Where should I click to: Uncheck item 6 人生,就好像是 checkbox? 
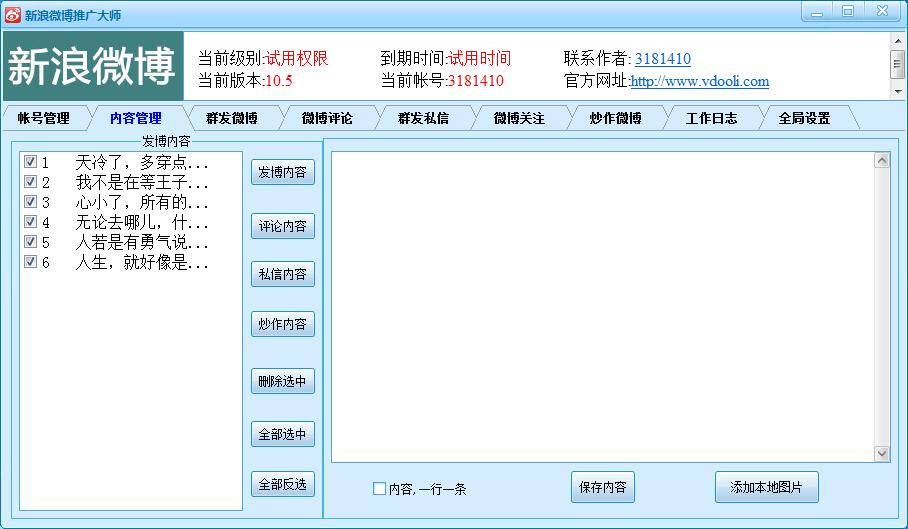pyautogui.click(x=31, y=262)
